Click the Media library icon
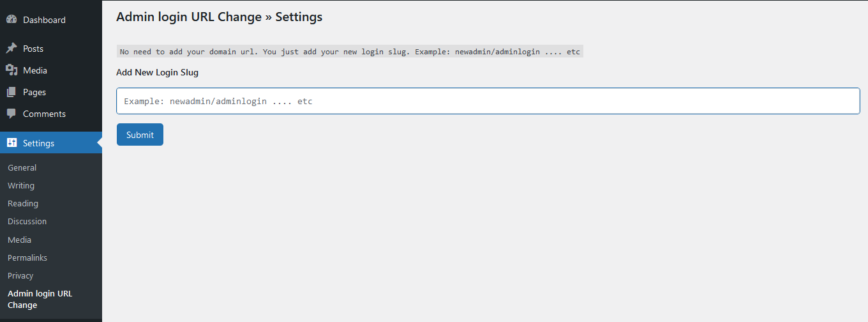Screen dimensions: 868x322 pyautogui.click(x=11, y=70)
